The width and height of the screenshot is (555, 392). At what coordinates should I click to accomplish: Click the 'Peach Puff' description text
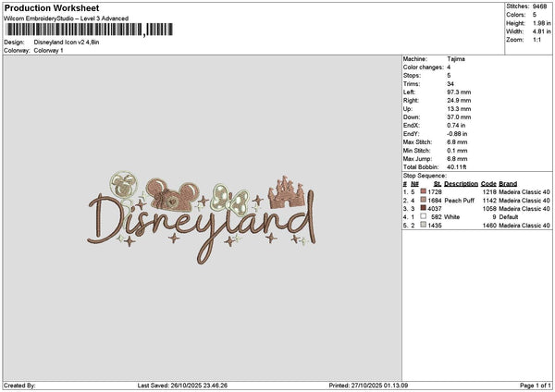pyautogui.click(x=459, y=201)
